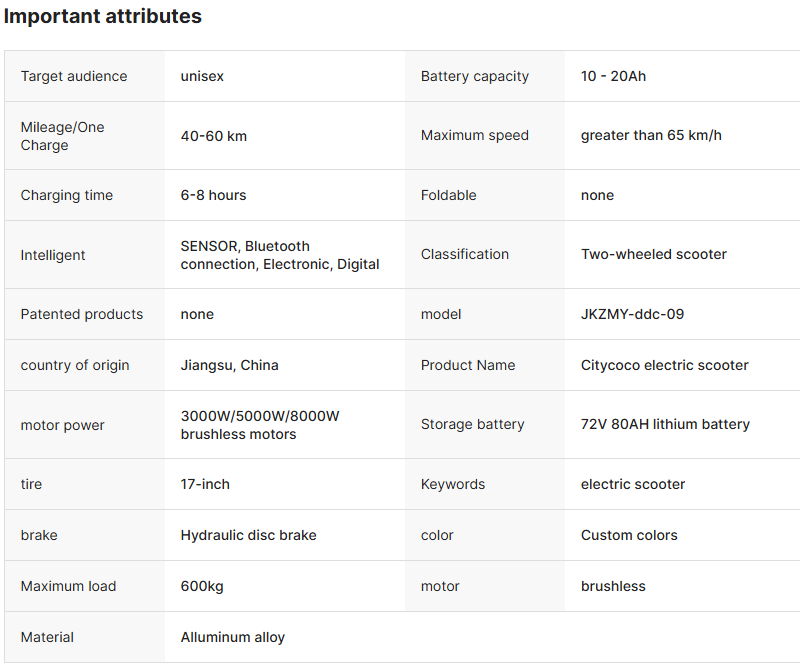Screen dimensions: 800x665
Task: Click the "10 - 20Ah" battery capacity value
Action: point(613,76)
